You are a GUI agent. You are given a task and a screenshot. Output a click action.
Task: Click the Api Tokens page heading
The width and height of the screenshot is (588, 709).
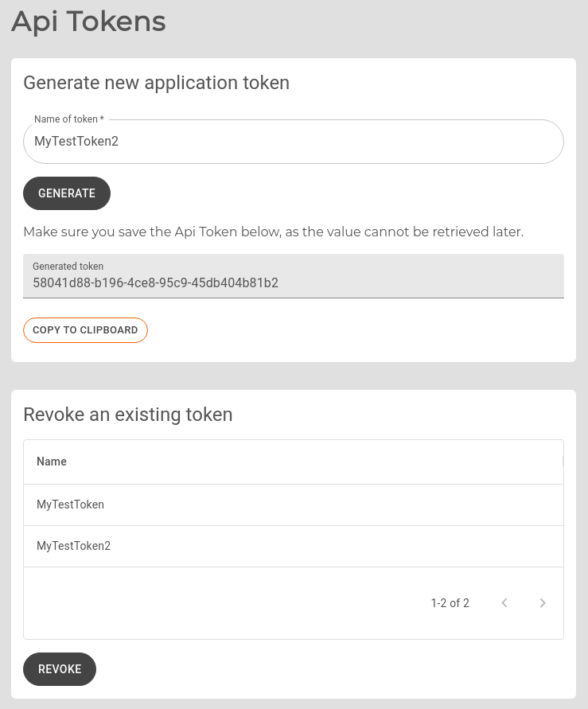click(x=88, y=21)
